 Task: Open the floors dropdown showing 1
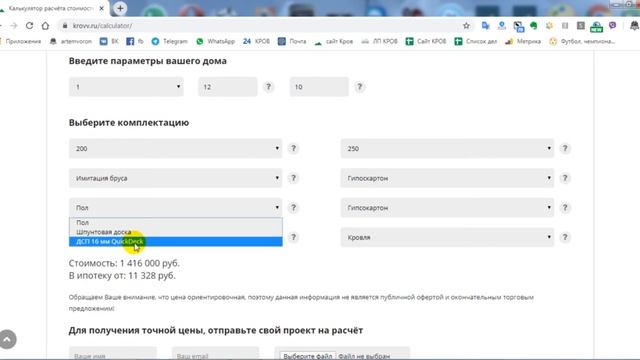126,87
